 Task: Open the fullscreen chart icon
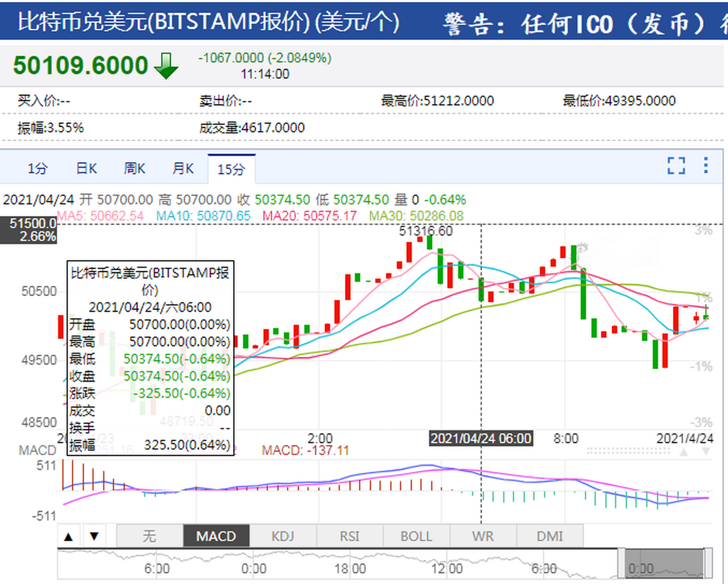[676, 166]
